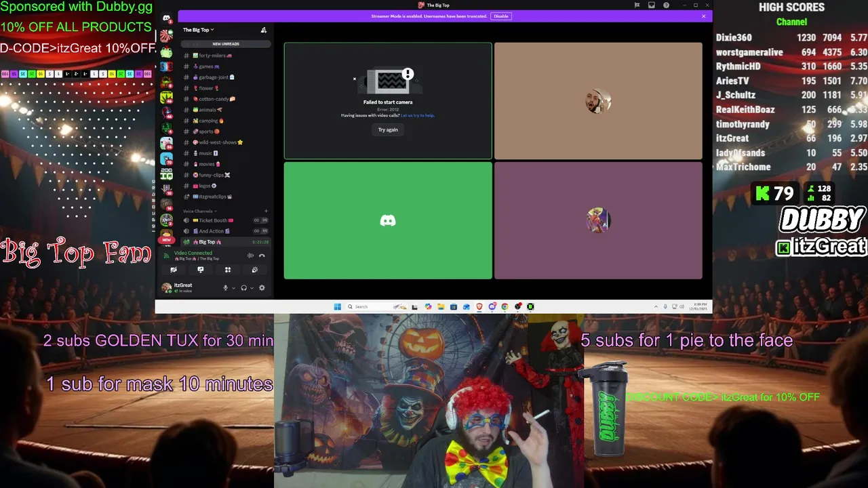Mute the microphone for itzGreat
868x488 pixels.
coord(226,288)
